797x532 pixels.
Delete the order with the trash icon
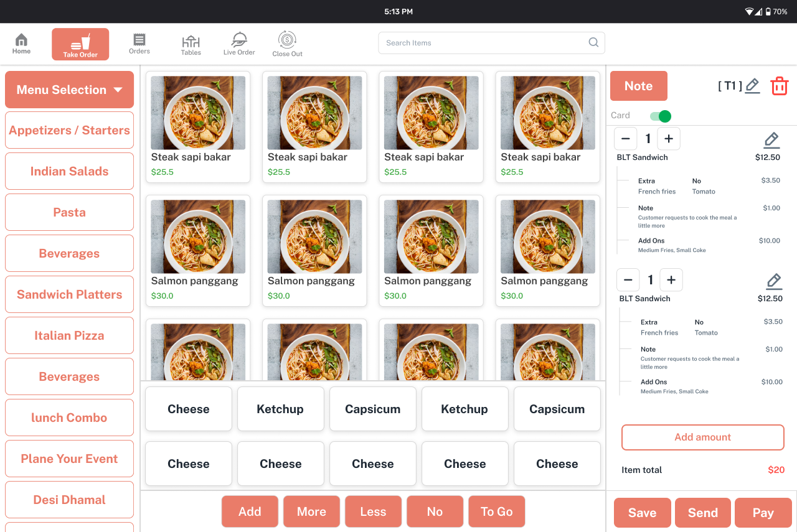click(x=779, y=86)
